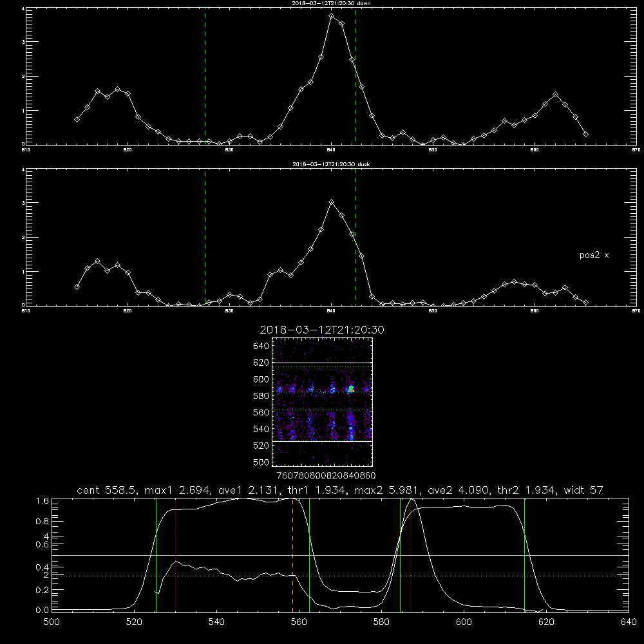Click bottom plot y-axis label '0.2'
644x644 pixels.
point(43,590)
